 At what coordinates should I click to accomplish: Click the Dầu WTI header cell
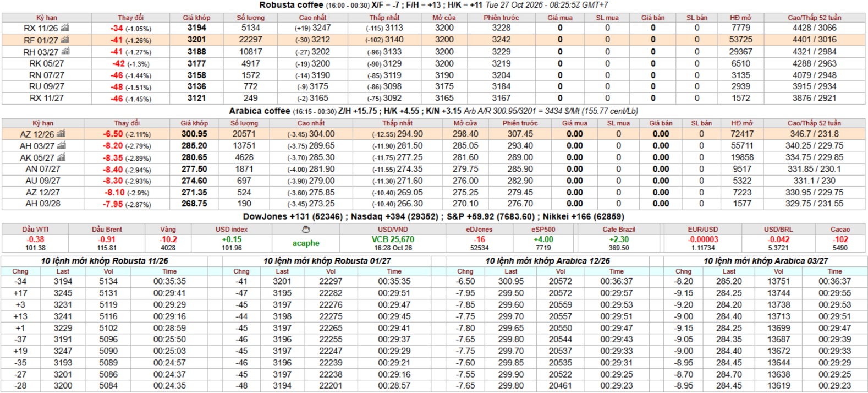[x=36, y=230]
